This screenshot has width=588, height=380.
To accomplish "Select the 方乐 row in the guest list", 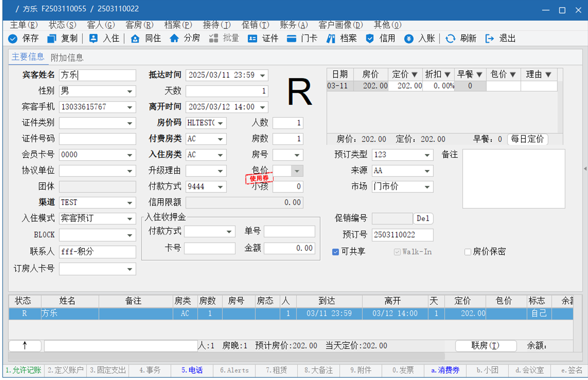I will [x=291, y=314].
